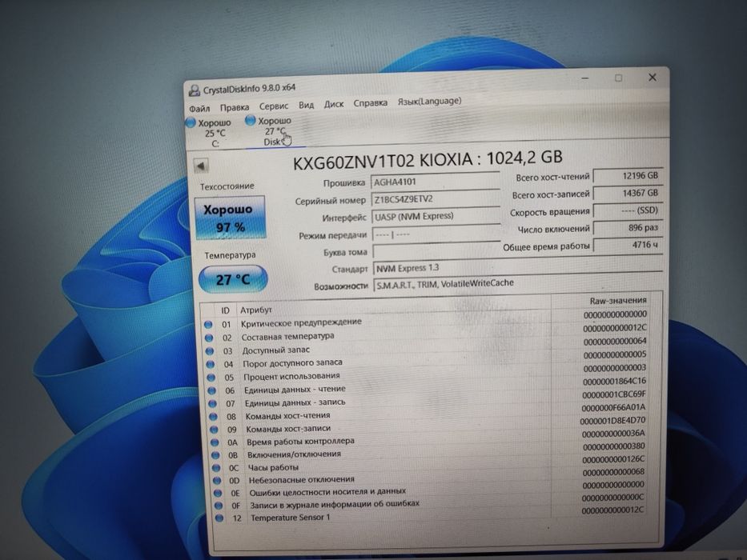
Task: Open the Вид menu
Action: click(306, 106)
